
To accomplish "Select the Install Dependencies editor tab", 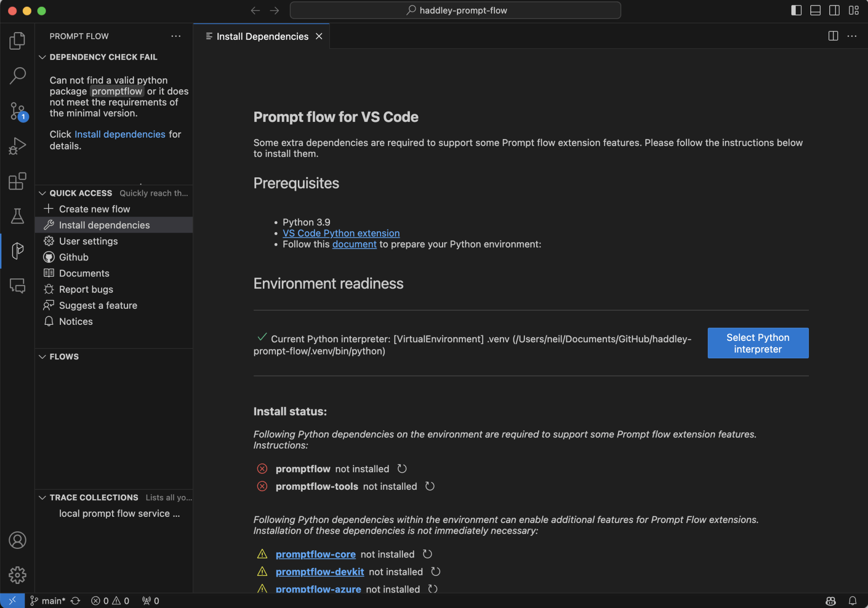I will pyautogui.click(x=262, y=36).
